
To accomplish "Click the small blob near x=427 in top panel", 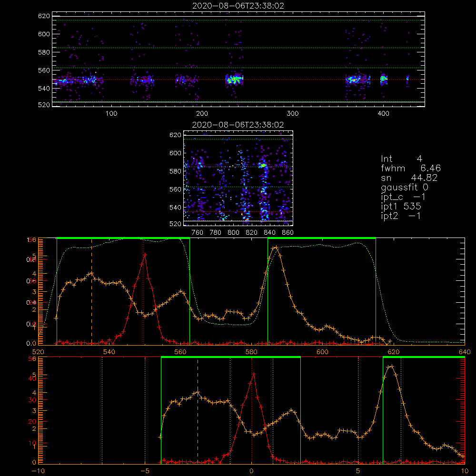I will click(x=408, y=80).
